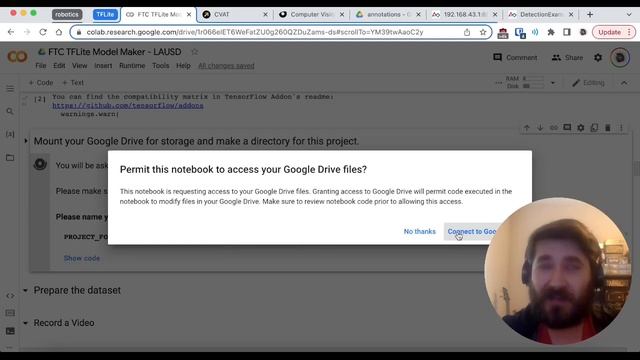Add a new Text cell
Screen dimensions: 640x360
coord(73,82)
